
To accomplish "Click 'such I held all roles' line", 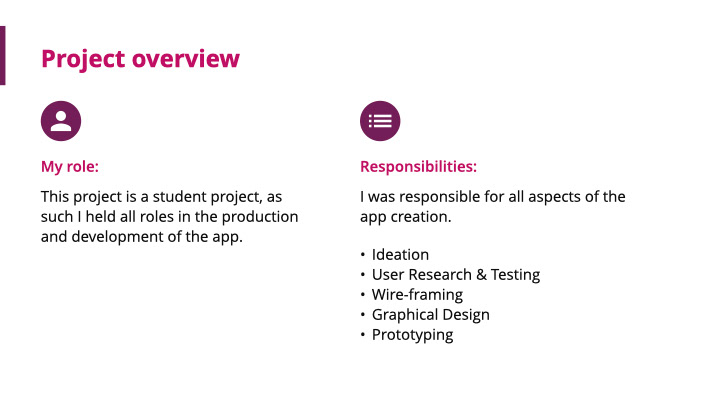I will [x=169, y=217].
